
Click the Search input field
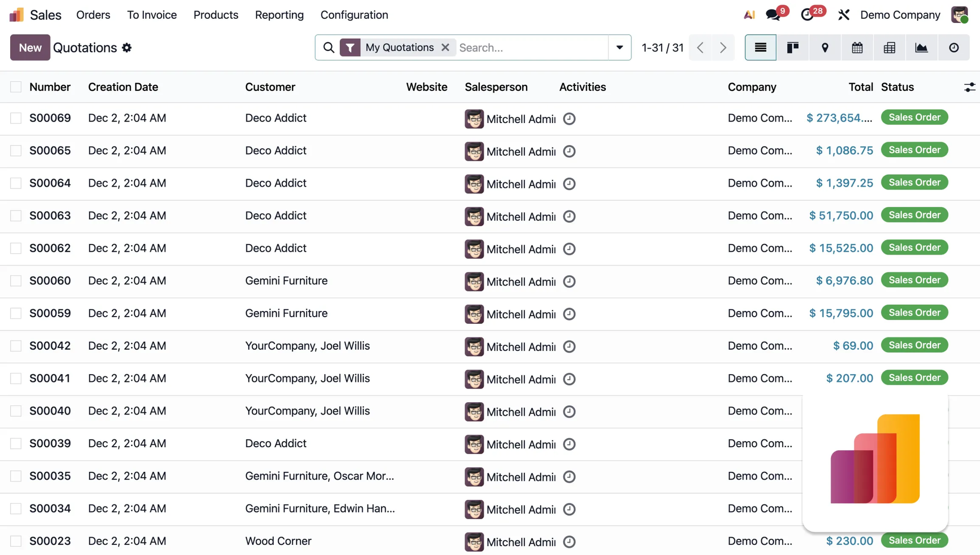(531, 47)
